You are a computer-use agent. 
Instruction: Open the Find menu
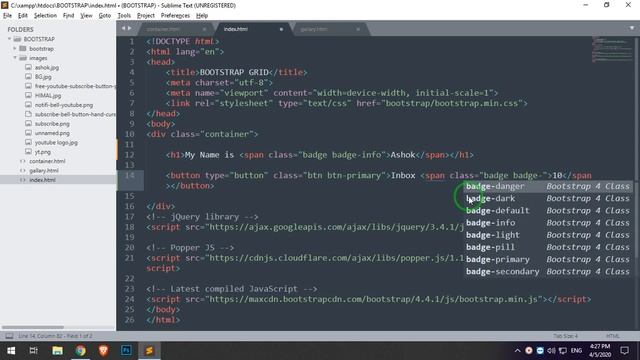click(68, 16)
